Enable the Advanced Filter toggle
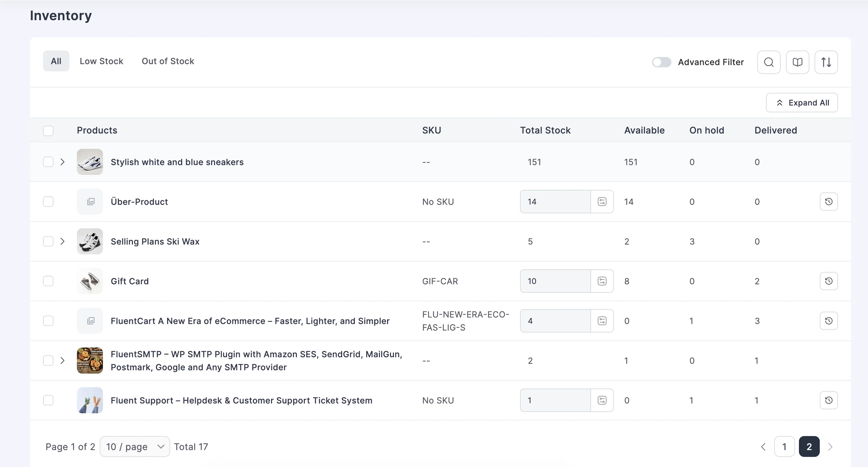The height and width of the screenshot is (467, 868). pos(661,62)
